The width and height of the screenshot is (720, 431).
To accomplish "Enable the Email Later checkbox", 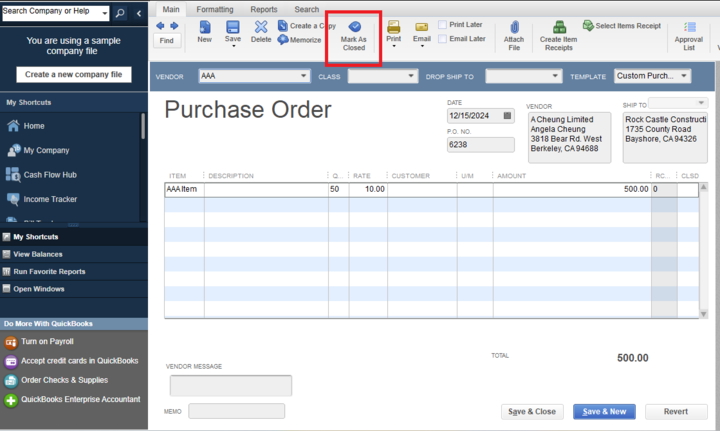I will [443, 39].
